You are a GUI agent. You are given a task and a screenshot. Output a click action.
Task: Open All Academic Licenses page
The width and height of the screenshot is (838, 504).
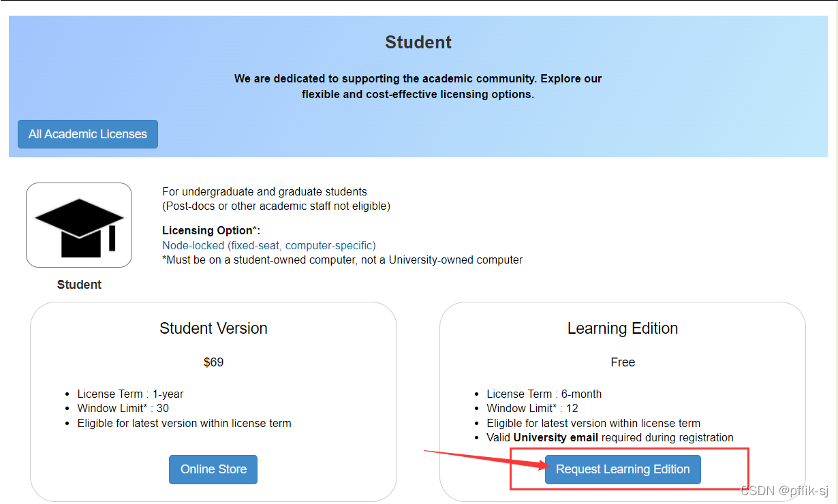[88, 134]
